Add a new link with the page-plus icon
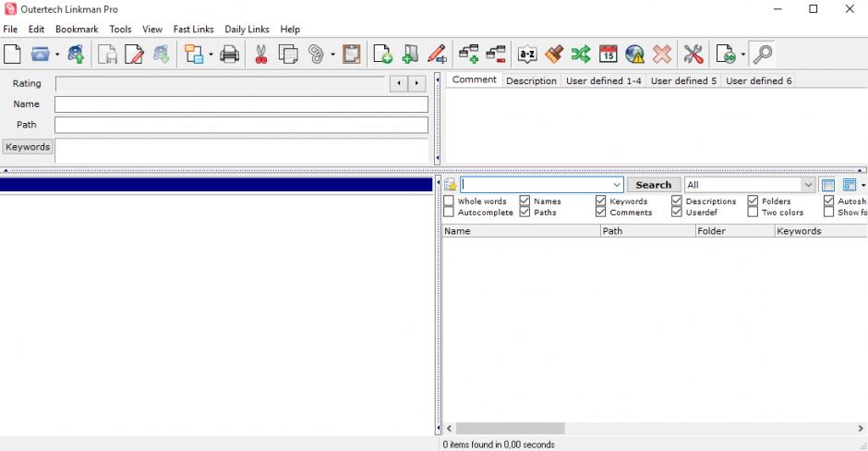Viewport: 868px width, 451px height. click(x=382, y=55)
